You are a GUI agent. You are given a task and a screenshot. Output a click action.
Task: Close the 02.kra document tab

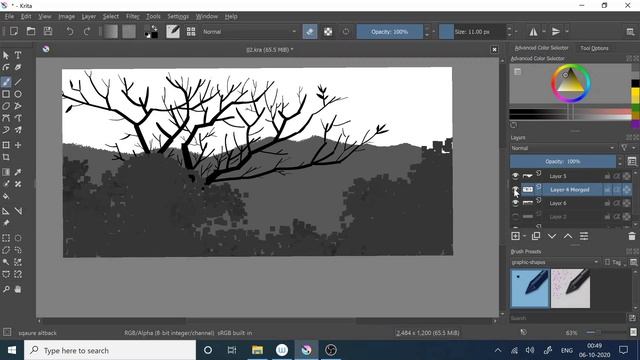click(x=494, y=49)
